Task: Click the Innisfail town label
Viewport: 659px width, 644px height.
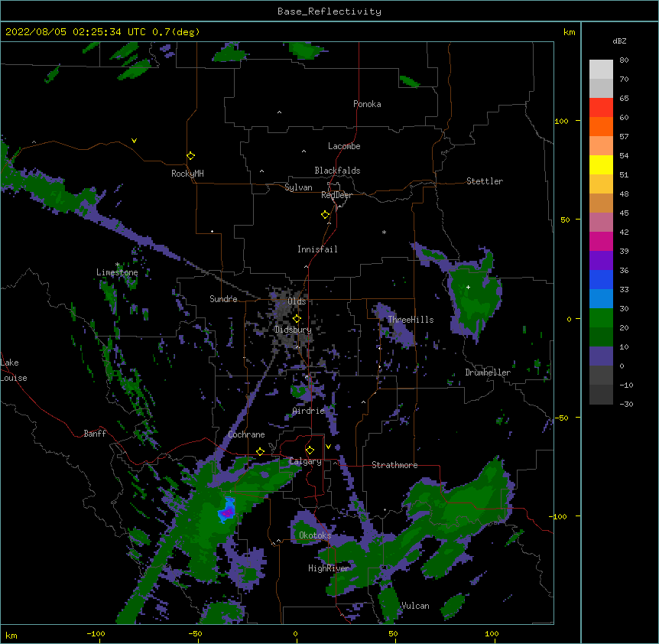Action: [317, 249]
